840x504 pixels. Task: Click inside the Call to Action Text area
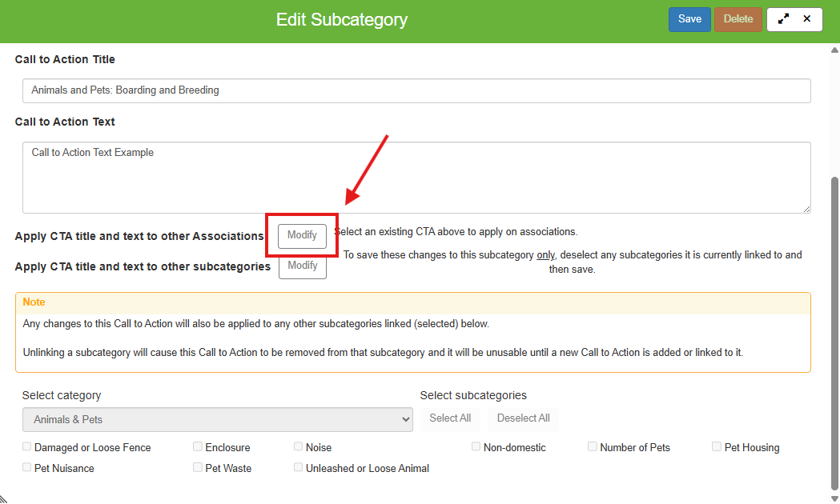416,178
